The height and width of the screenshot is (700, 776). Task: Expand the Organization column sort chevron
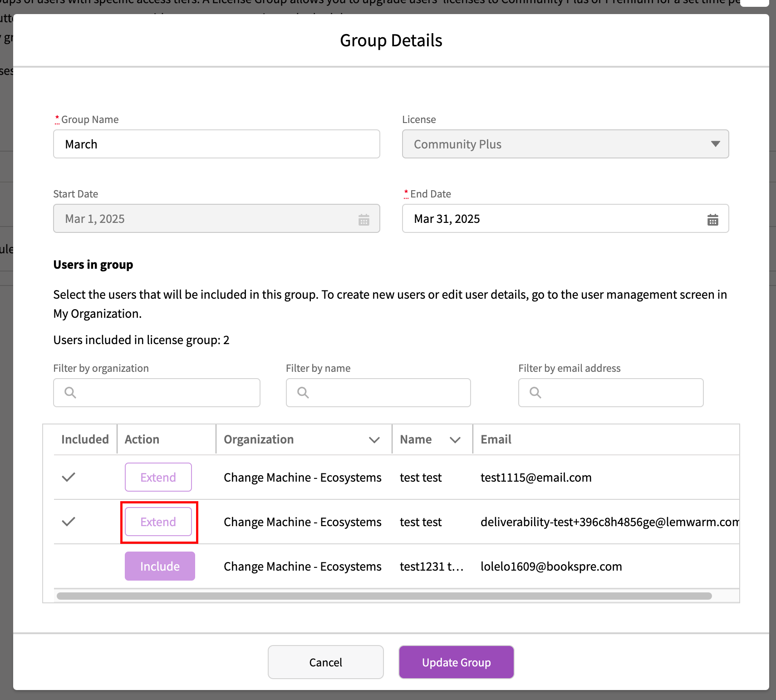point(374,440)
